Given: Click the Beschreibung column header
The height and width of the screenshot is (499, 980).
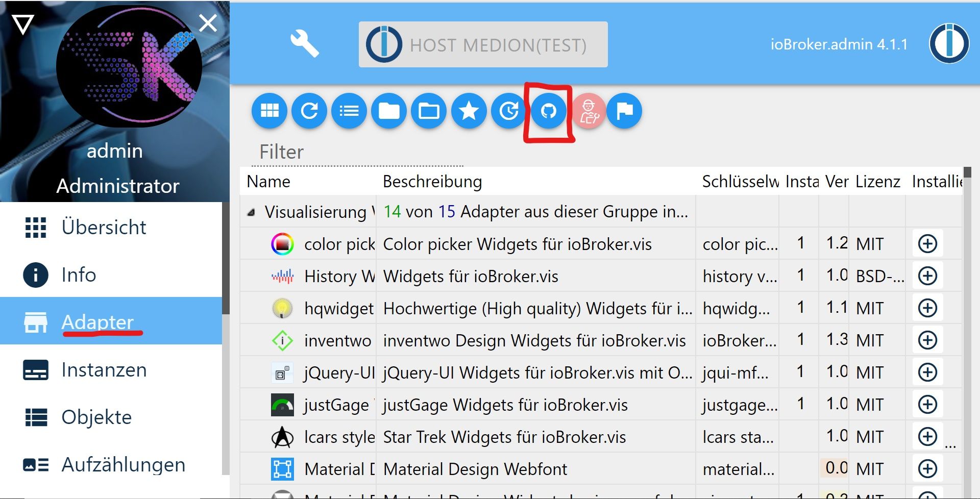Looking at the screenshot, I should click(x=432, y=182).
